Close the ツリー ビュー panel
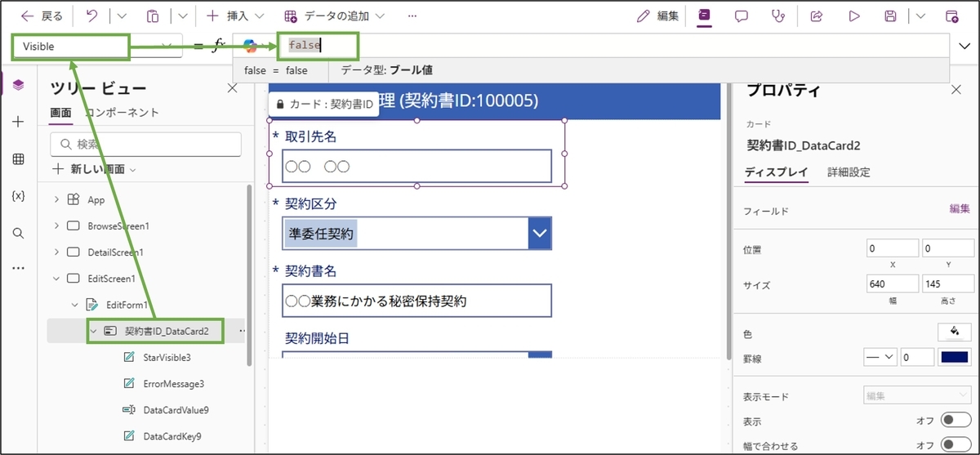This screenshot has width=980, height=455. pyautogui.click(x=232, y=89)
